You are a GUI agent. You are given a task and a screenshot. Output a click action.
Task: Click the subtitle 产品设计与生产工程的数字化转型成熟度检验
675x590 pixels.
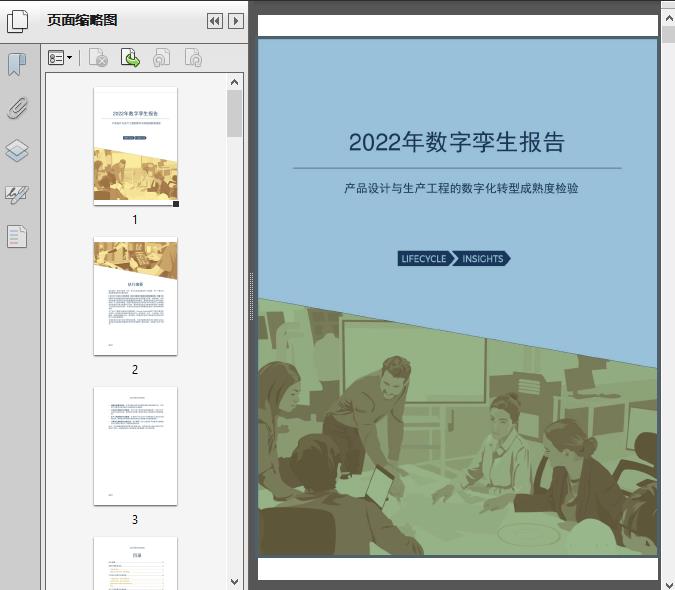coord(461,188)
